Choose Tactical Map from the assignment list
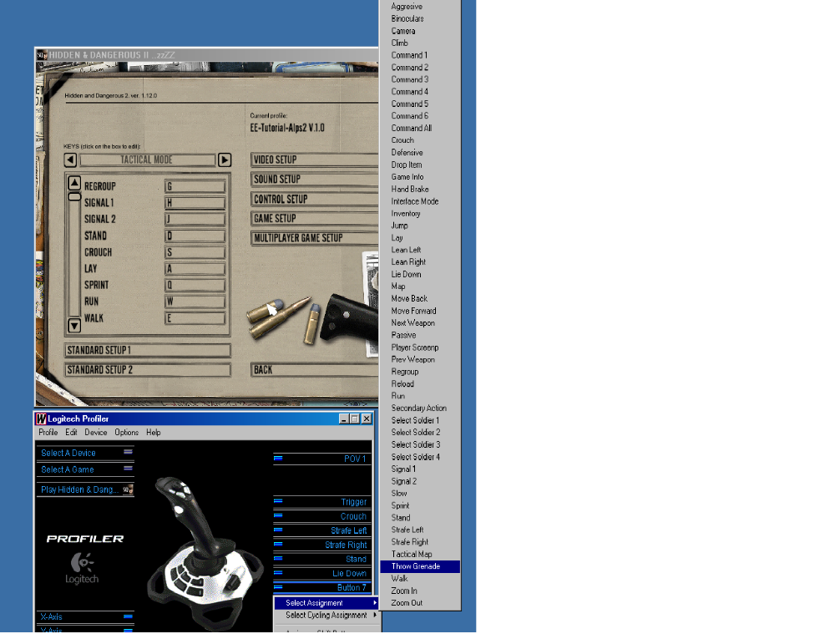The width and height of the screenshot is (835, 644). [420, 554]
